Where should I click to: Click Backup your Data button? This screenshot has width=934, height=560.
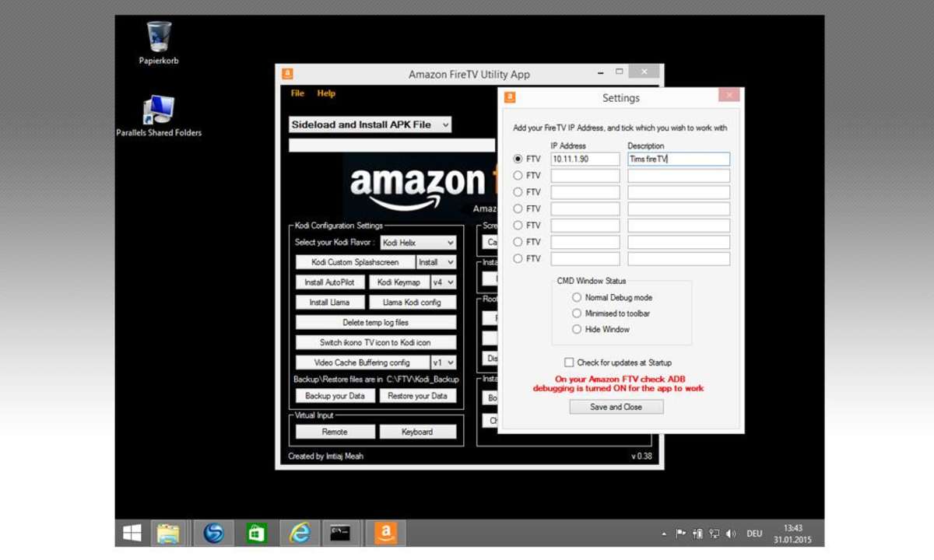335,396
